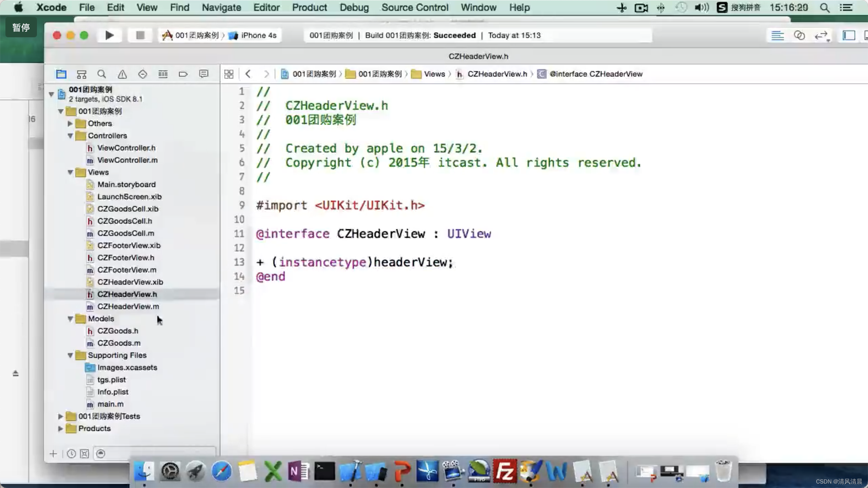The image size is (868, 488).
Task: Select CZHeaderView.m file in navigator
Action: [x=128, y=306]
